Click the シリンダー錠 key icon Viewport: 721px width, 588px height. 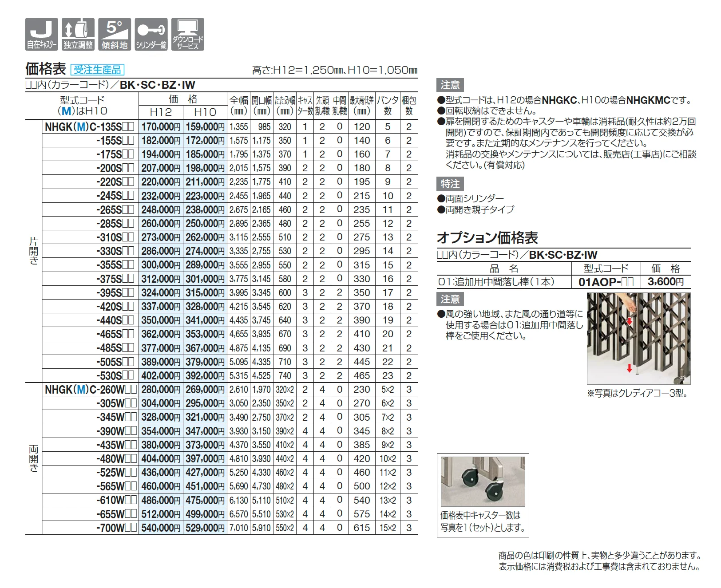tap(151, 34)
